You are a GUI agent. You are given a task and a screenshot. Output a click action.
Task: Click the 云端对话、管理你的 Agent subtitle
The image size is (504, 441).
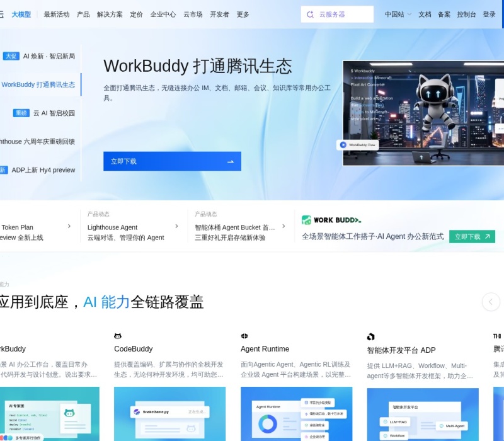[125, 238]
